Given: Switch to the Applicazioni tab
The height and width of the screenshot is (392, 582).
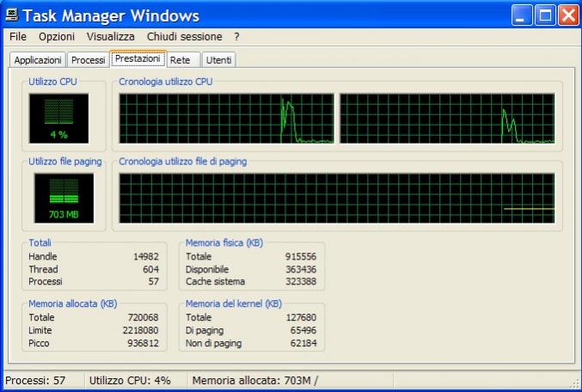Looking at the screenshot, I should tap(38, 60).
